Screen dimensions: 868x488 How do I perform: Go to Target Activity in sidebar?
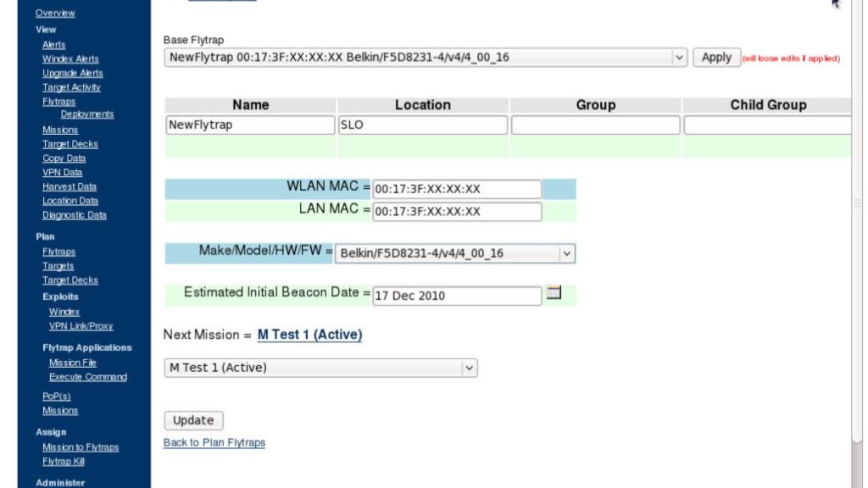[x=71, y=87]
